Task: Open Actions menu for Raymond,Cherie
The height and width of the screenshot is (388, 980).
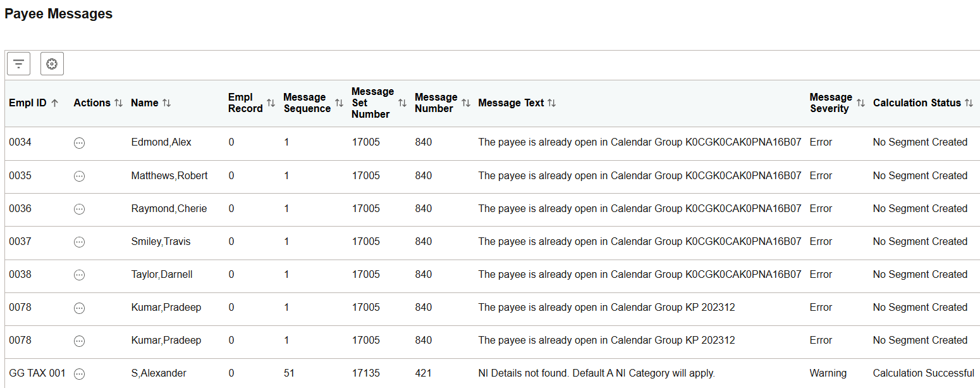Action: click(x=79, y=209)
